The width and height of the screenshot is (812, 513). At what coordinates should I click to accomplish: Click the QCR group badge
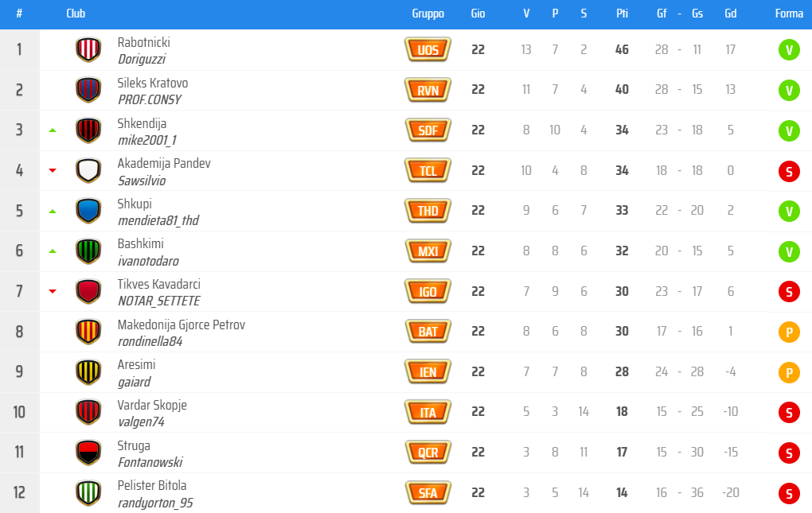point(427,453)
